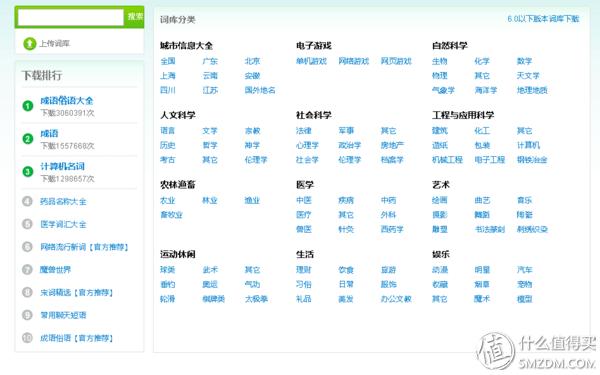Open 建筑 under 工程与应用科学
The height and width of the screenshot is (375, 600).
440,131
